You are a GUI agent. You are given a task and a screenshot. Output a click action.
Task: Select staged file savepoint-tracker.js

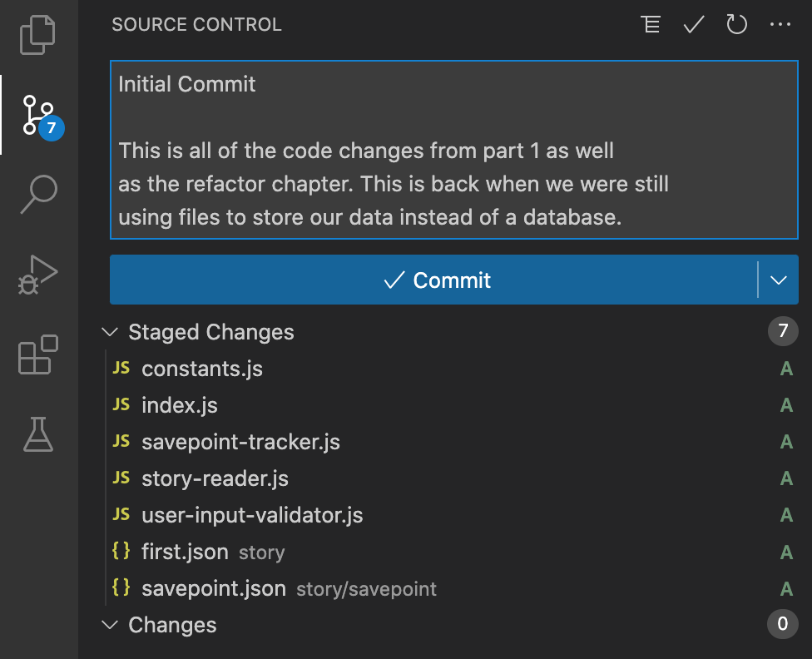(x=240, y=442)
